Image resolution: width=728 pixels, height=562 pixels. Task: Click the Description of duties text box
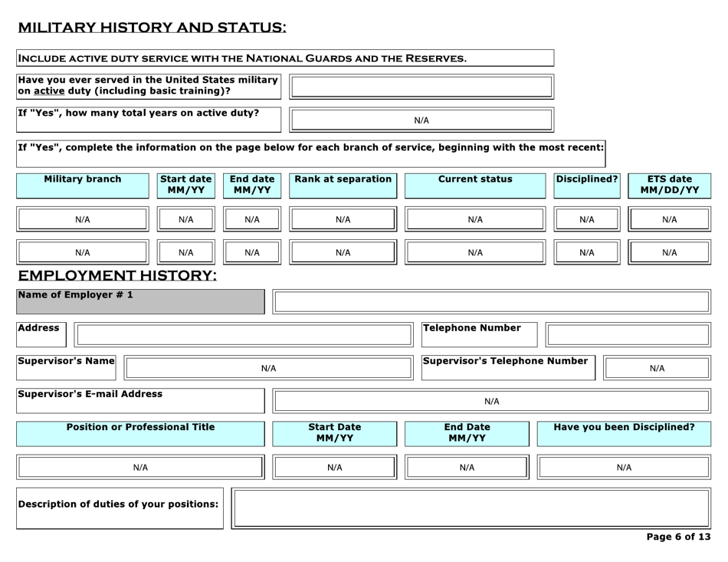click(x=471, y=508)
